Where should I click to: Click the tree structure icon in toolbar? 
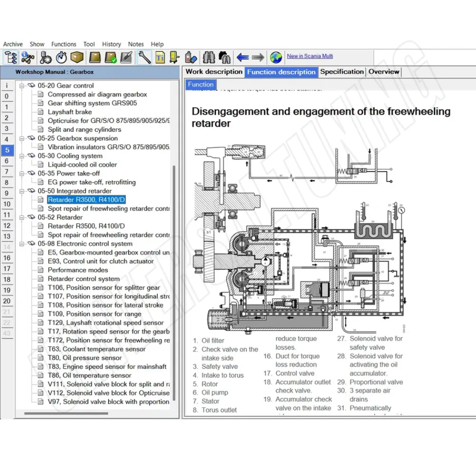[10, 58]
